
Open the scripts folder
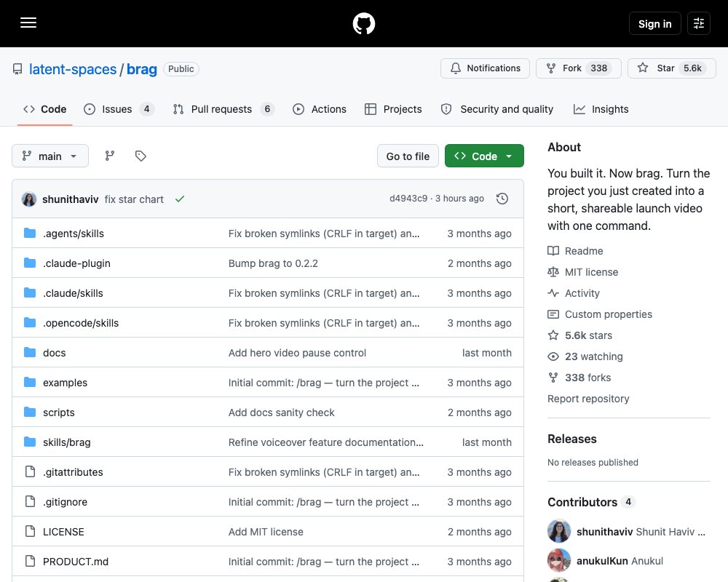(x=58, y=412)
